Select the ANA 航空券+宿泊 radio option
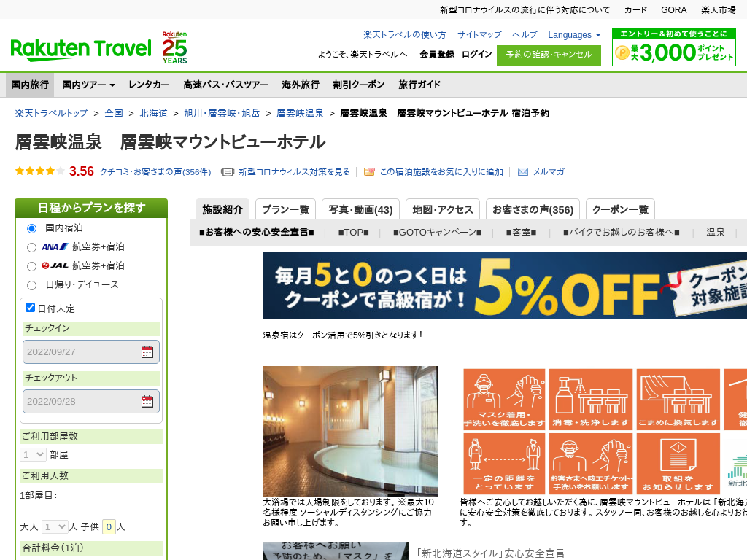This screenshot has width=747, height=560. click(31, 247)
